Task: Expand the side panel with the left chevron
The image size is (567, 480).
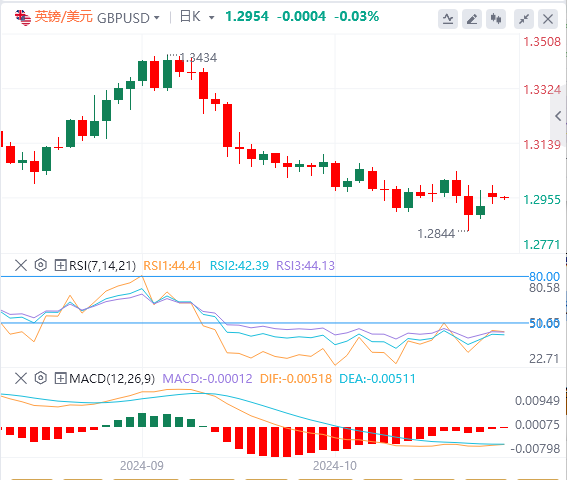Action: pos(558,116)
